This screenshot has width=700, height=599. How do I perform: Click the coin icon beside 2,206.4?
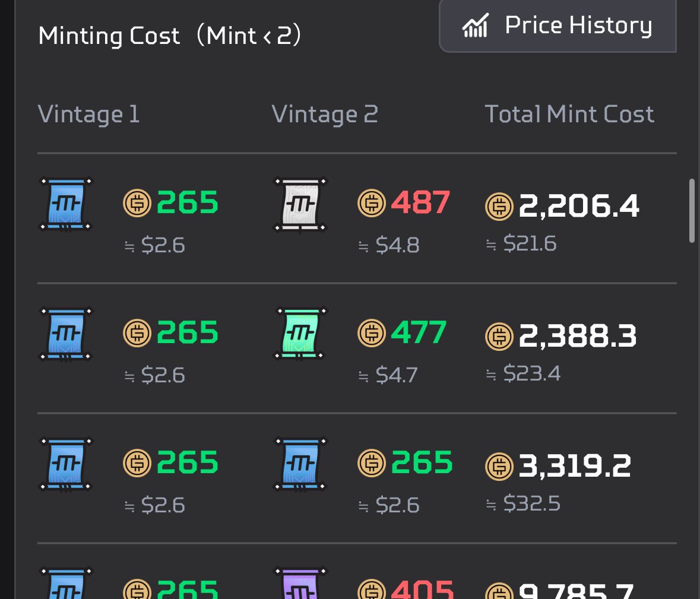(499, 206)
